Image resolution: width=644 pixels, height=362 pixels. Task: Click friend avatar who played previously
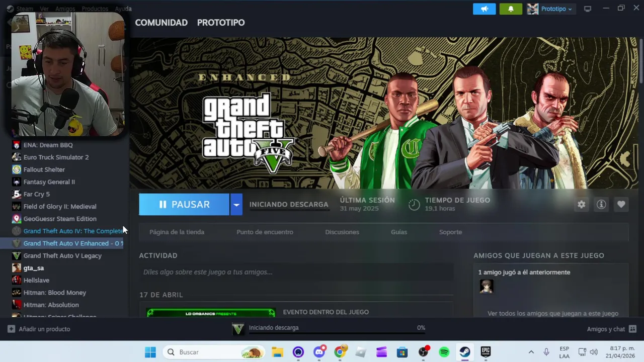coord(486,287)
